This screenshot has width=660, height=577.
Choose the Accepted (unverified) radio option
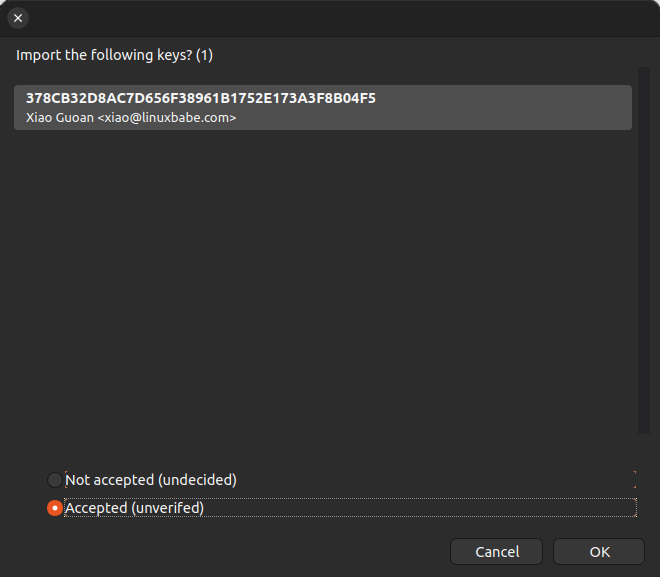click(55, 508)
